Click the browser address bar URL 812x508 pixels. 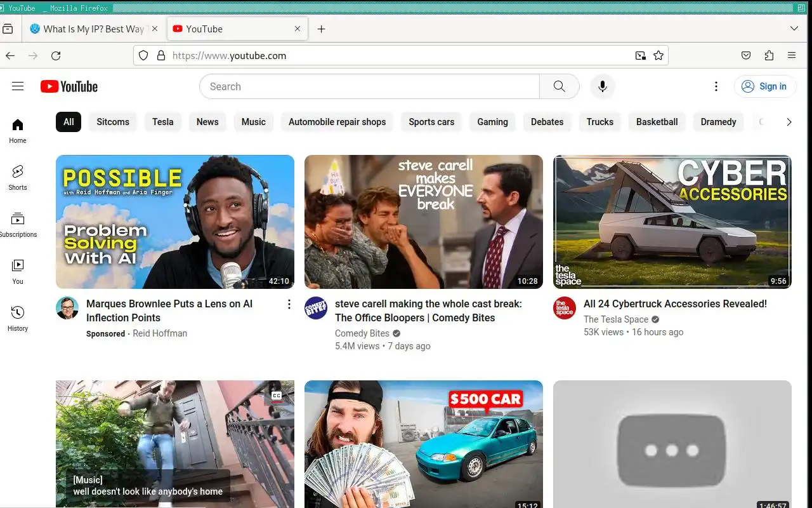tap(400, 56)
